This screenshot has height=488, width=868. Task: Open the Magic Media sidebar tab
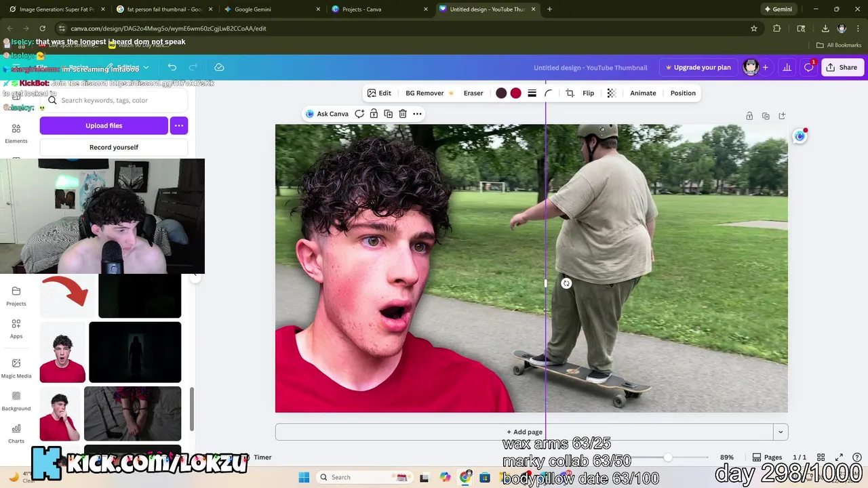[x=16, y=368]
